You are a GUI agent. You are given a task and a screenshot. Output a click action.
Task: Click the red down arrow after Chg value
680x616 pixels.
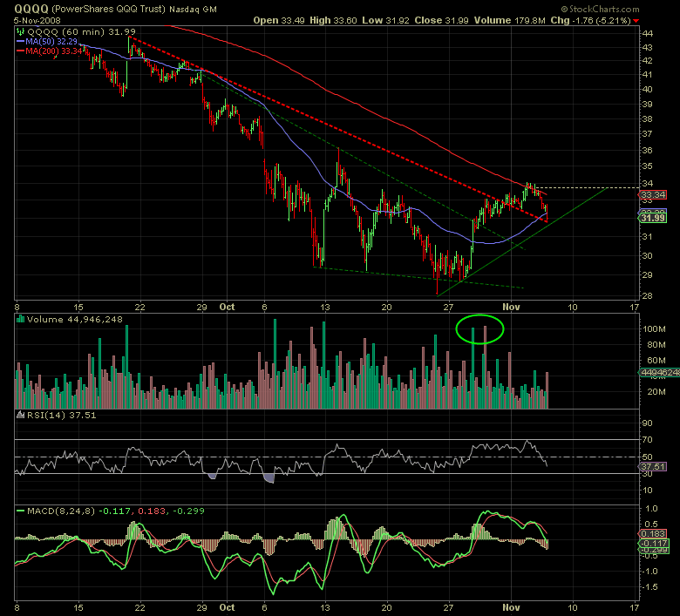tap(636, 21)
